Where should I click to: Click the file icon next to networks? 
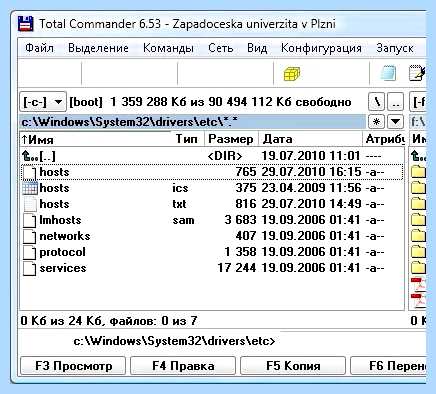click(x=30, y=236)
